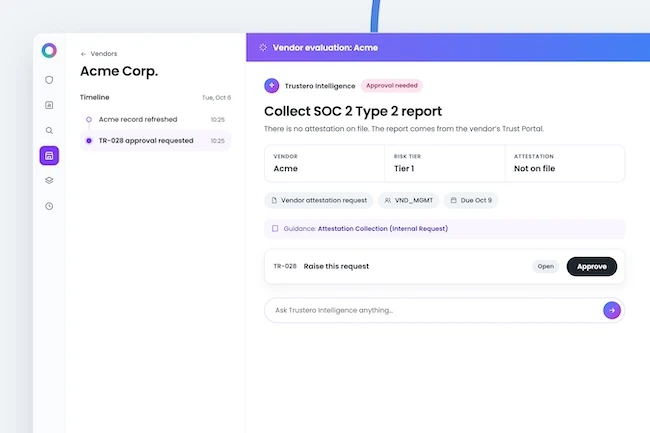Click the Trustero Intelligence avatar icon
The height and width of the screenshot is (433, 650).
pyautogui.click(x=272, y=85)
